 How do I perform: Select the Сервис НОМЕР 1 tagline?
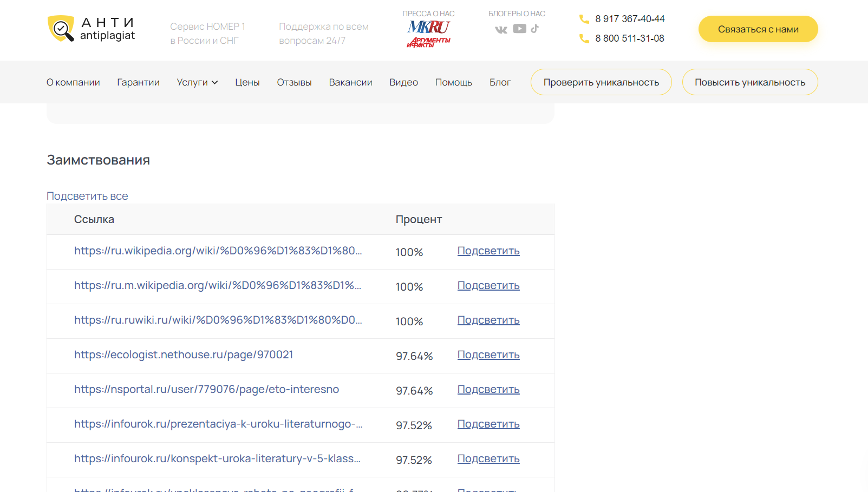[x=208, y=34]
